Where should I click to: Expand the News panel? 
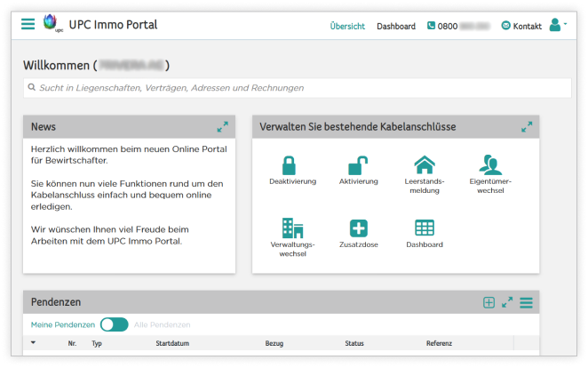(x=222, y=127)
